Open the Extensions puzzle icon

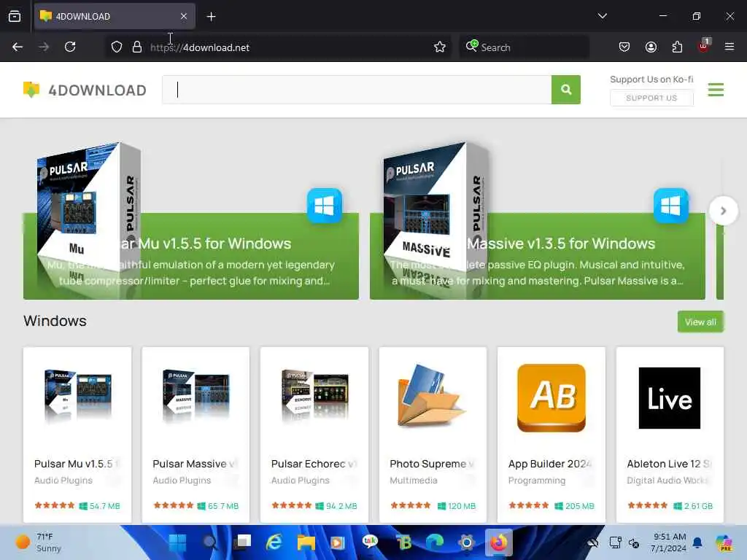tap(677, 47)
